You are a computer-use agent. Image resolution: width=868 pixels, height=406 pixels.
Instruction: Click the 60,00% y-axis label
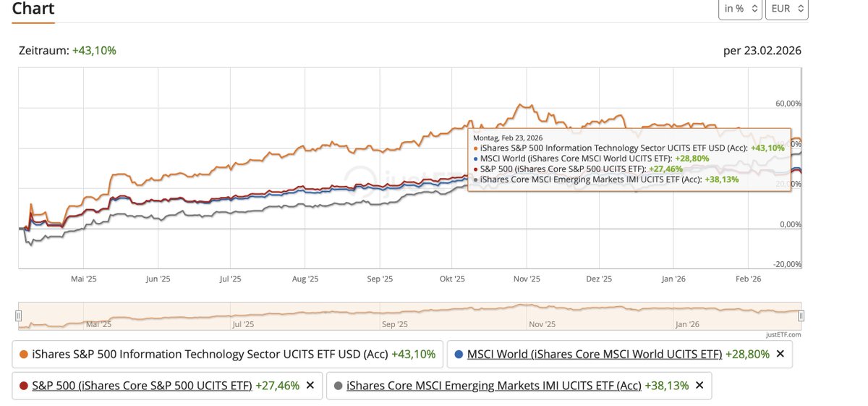coord(788,103)
